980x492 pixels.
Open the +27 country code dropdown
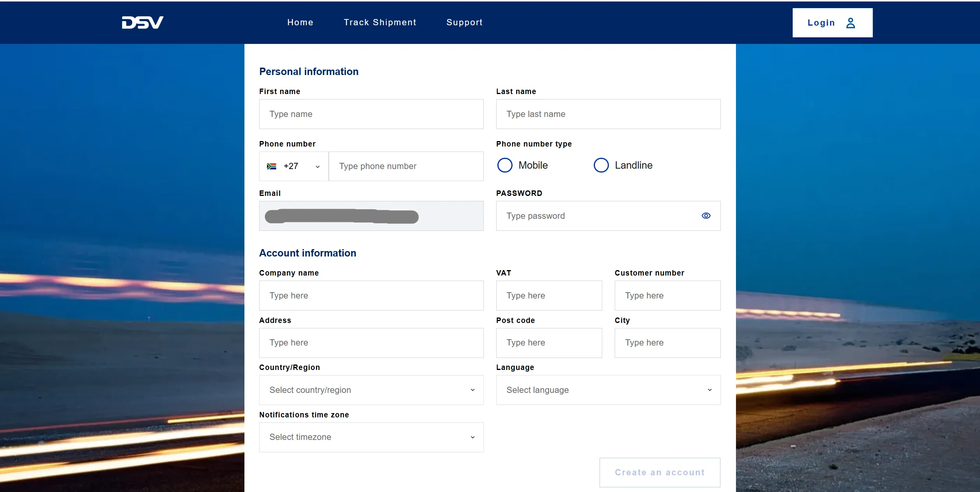(294, 166)
